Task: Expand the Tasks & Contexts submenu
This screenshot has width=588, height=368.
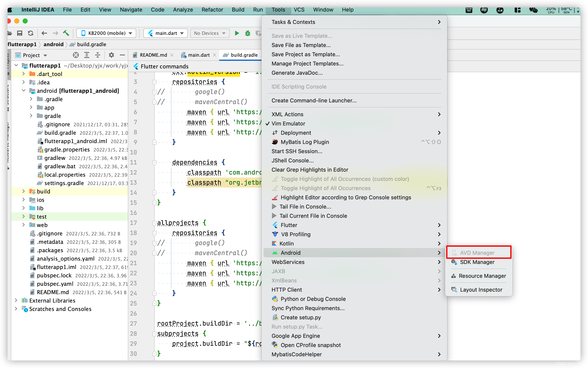Action: (354, 22)
